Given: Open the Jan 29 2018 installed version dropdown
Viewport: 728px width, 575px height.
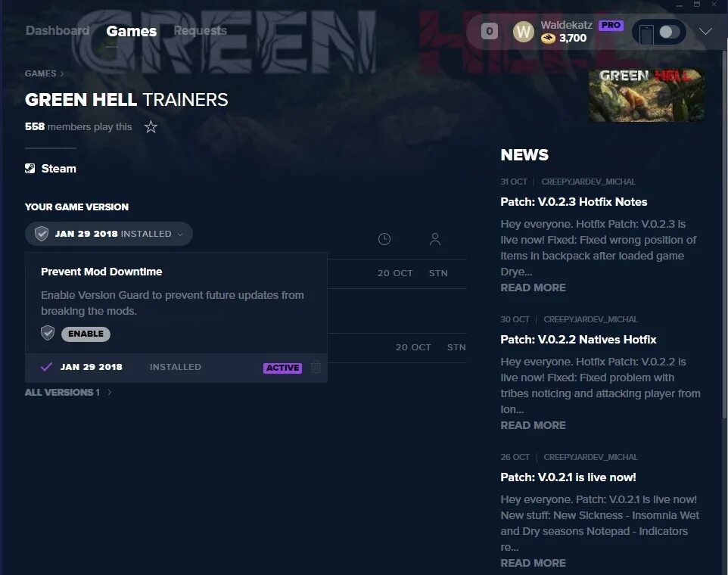Looking at the screenshot, I should [109, 234].
